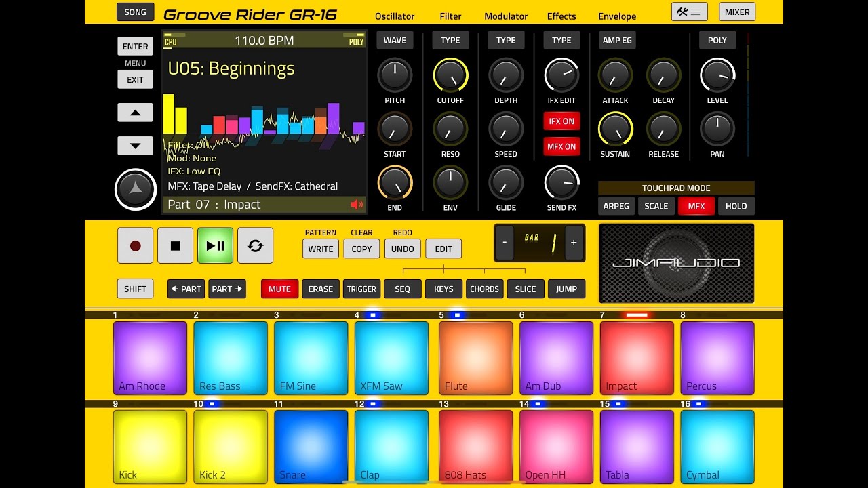Click the EXIT menu button
Image resolution: width=868 pixels, height=488 pixels.
135,79
